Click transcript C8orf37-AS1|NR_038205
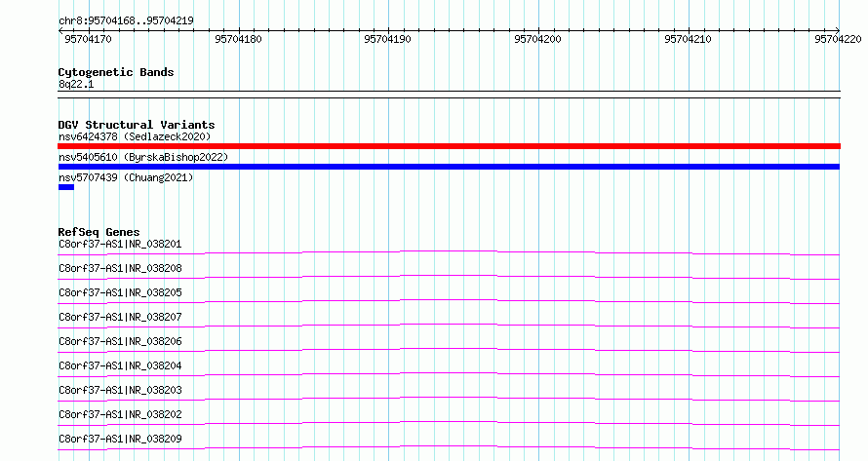Screen dimensions: 868x461 120,292
